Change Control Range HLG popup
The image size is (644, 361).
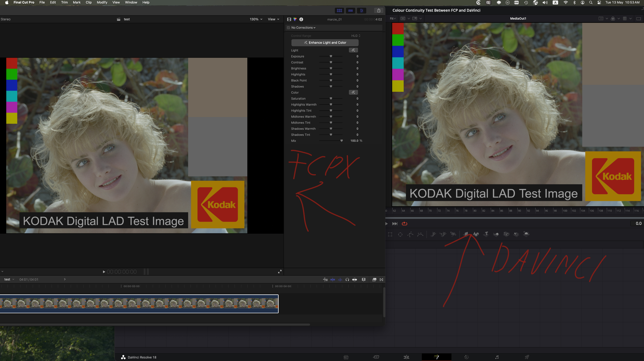pyautogui.click(x=356, y=36)
